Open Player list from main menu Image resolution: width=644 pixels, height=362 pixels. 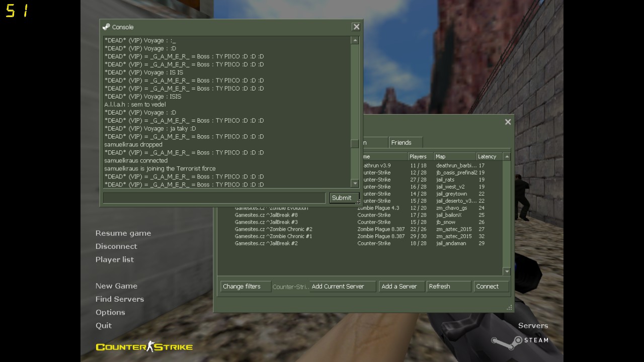pos(115,259)
